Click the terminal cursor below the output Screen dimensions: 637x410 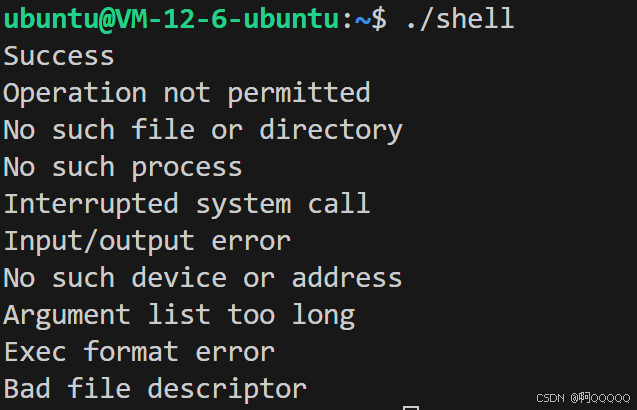click(x=410, y=407)
